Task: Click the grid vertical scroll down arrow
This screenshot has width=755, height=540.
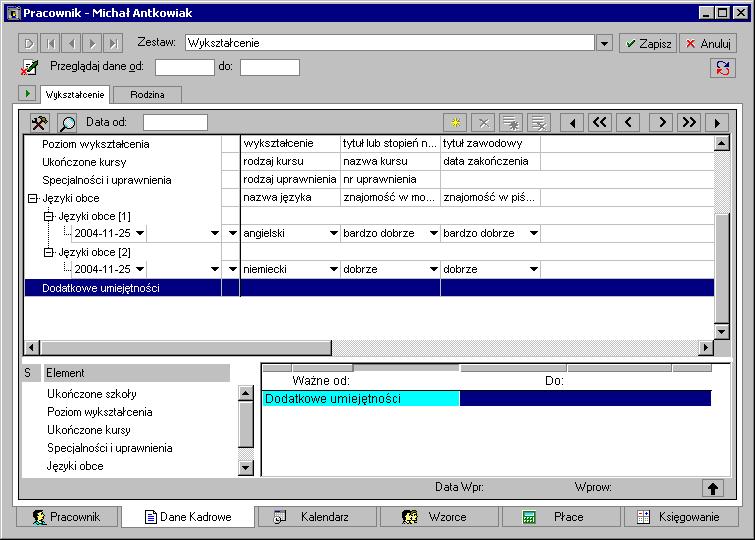Action: tap(721, 331)
